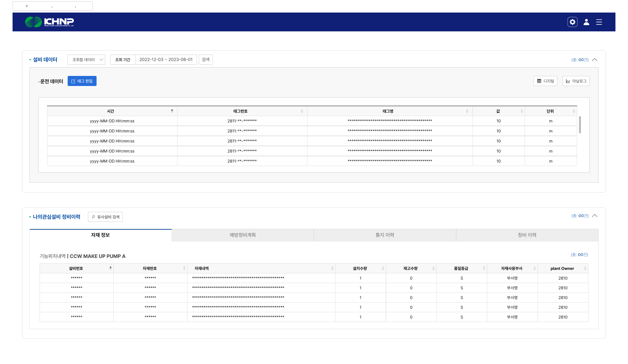Screen dimensions: 628x364
Task: Select the 정비 이력 tab
Action: click(x=527, y=235)
